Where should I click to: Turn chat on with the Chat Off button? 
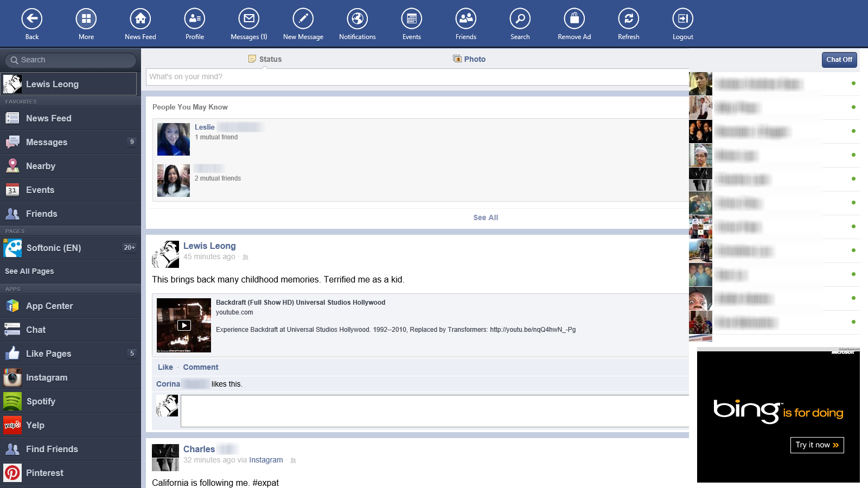tap(839, 60)
